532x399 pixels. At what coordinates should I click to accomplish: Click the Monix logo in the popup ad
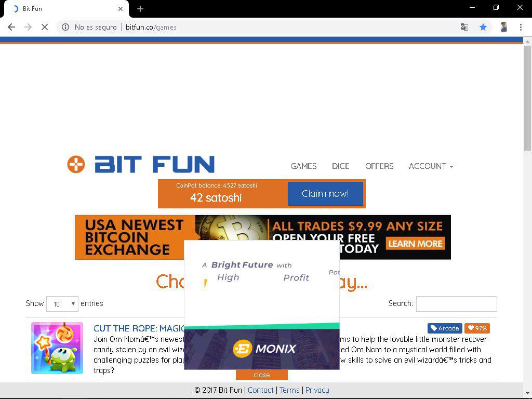pos(264,349)
